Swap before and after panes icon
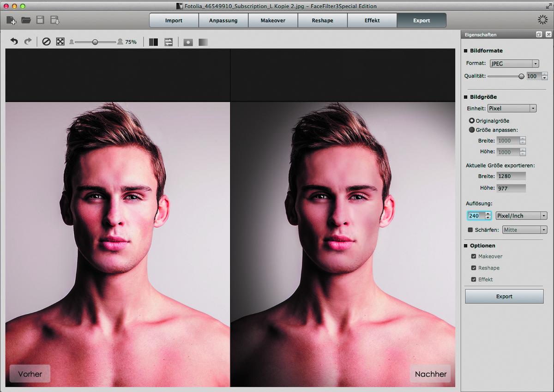The height and width of the screenshot is (392, 554). 169,42
